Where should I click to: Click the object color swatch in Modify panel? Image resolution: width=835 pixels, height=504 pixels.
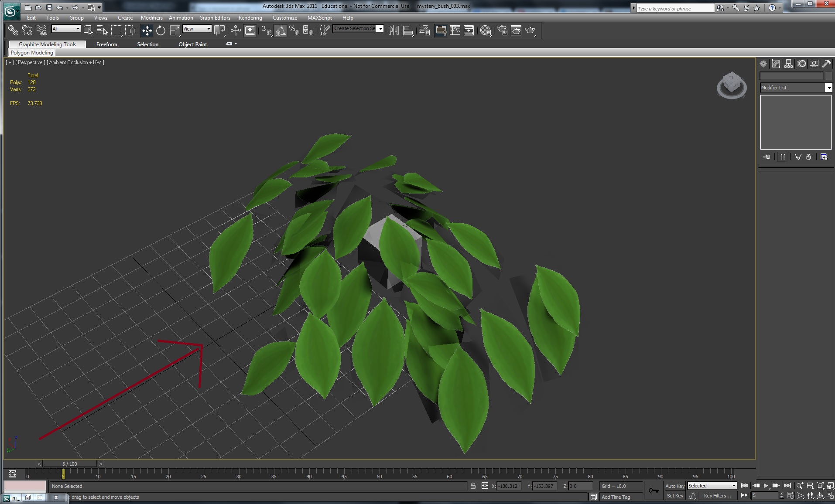(828, 76)
